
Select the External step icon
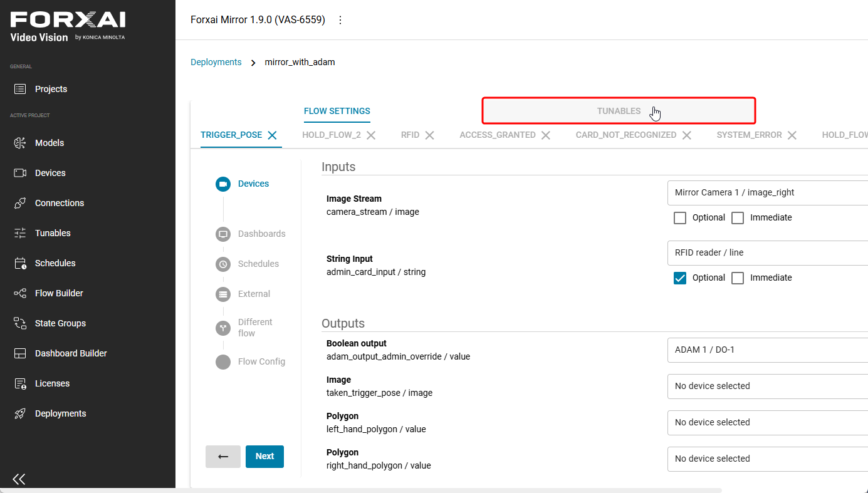[223, 294]
